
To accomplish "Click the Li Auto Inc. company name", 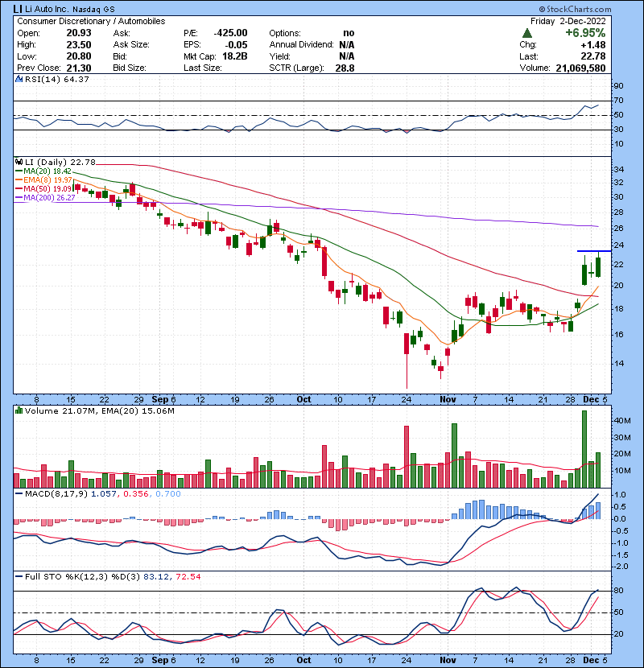I will coord(47,9).
